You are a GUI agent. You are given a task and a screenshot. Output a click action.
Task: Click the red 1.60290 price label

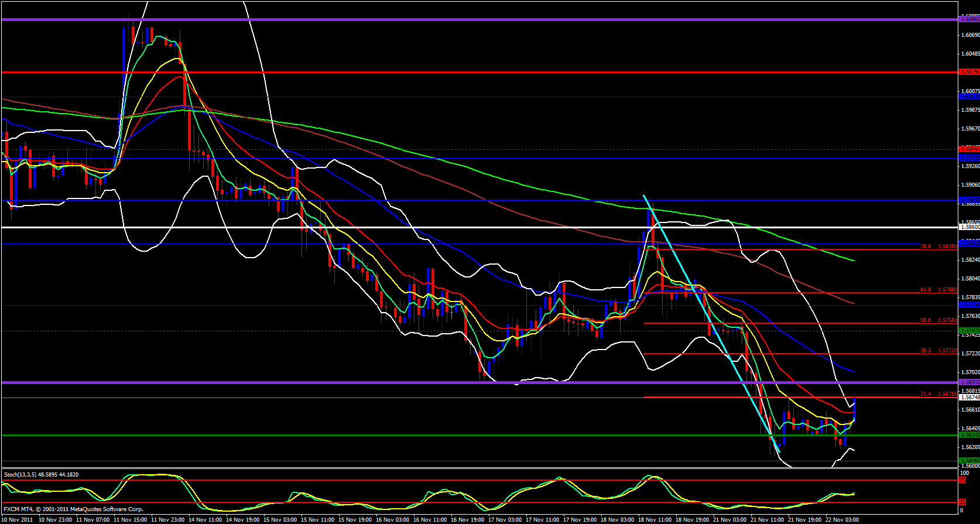point(969,72)
